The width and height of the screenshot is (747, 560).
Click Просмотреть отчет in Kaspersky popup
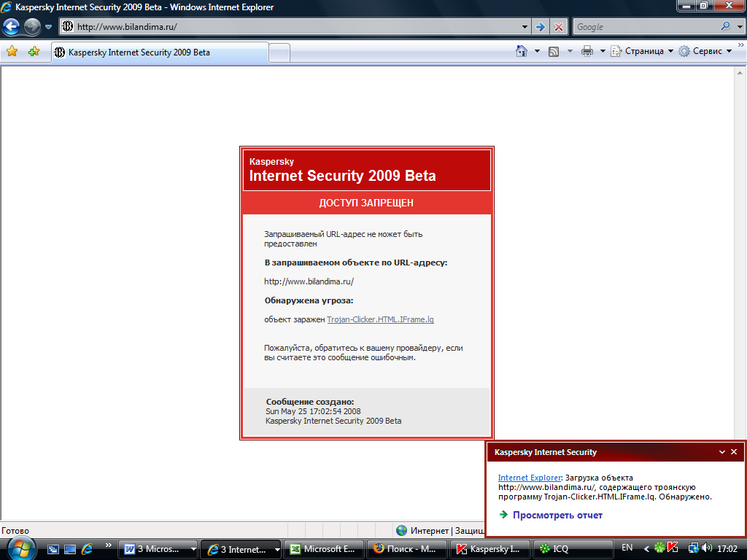point(557,516)
